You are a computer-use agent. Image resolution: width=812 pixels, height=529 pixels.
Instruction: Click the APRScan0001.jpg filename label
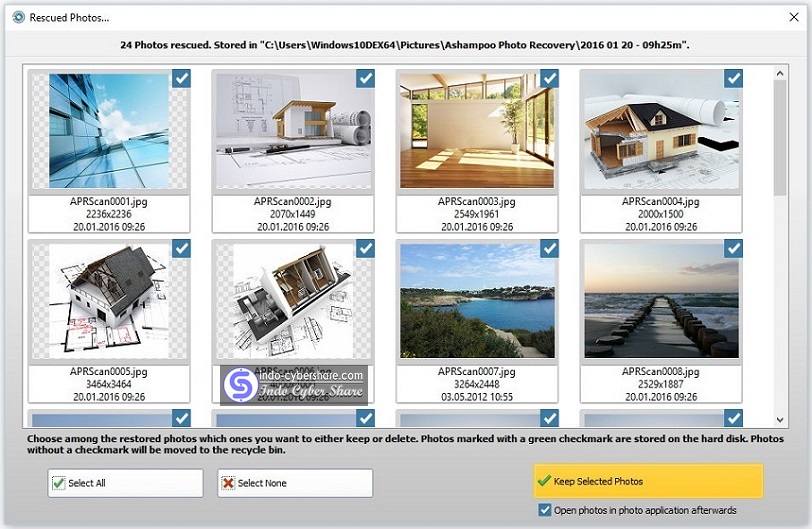point(109,202)
